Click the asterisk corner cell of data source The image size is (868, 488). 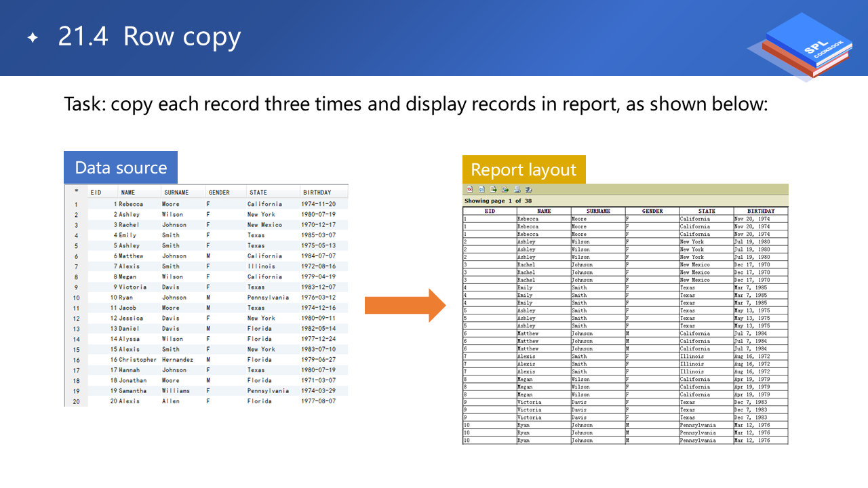pyautogui.click(x=76, y=192)
